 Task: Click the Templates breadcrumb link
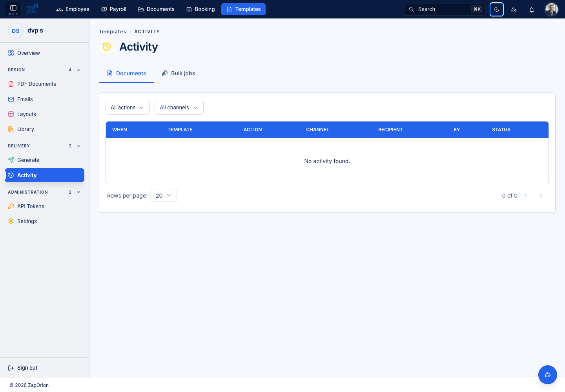click(x=113, y=32)
